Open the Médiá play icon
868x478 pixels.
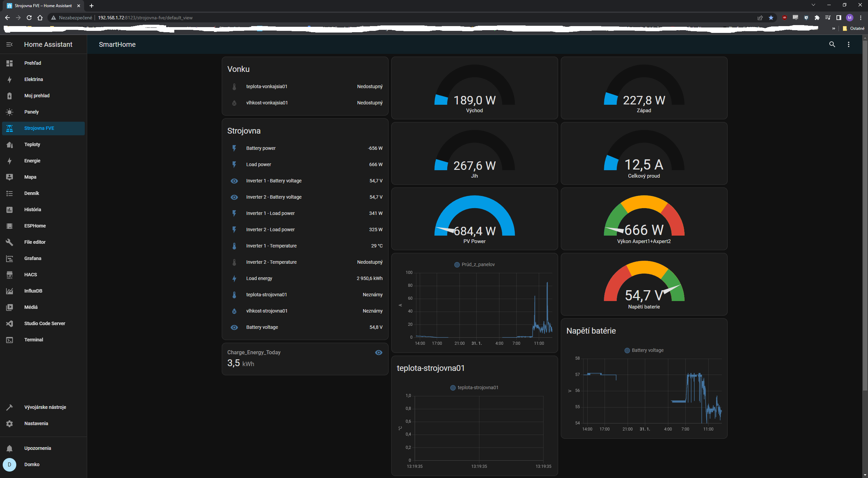click(9, 307)
